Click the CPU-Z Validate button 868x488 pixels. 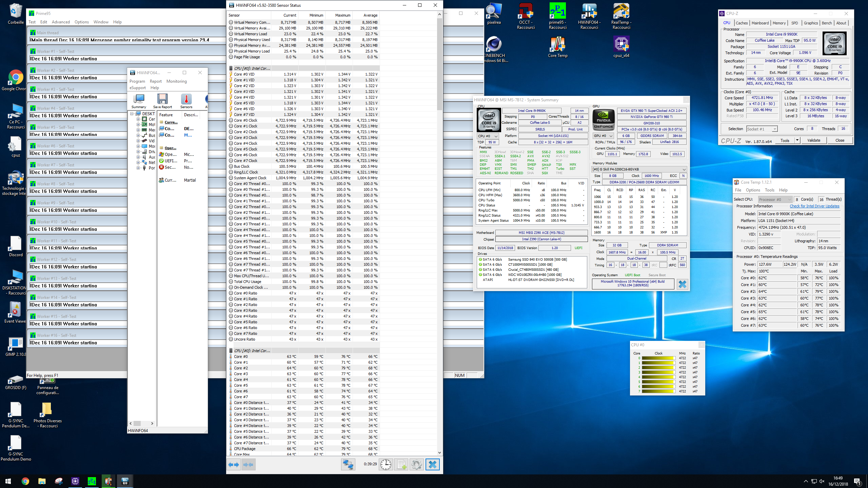pos(813,140)
